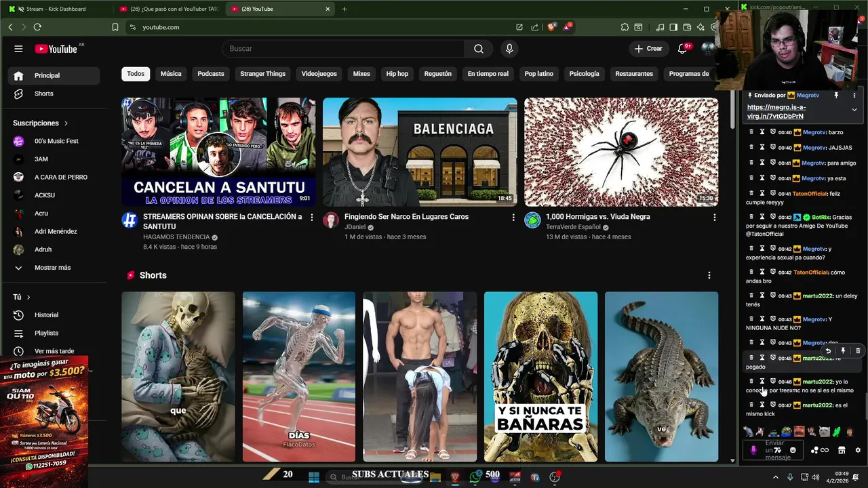Go back with browser back arrow
868x488 pixels.
point(10,27)
